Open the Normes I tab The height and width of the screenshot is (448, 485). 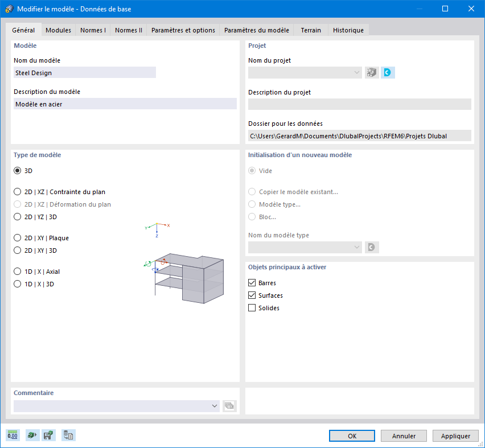tap(93, 30)
